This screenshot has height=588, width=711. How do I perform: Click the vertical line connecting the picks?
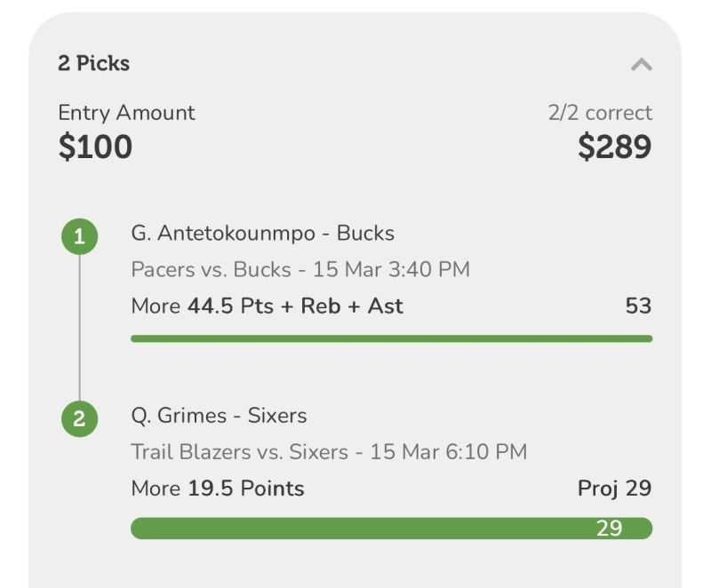point(79,329)
